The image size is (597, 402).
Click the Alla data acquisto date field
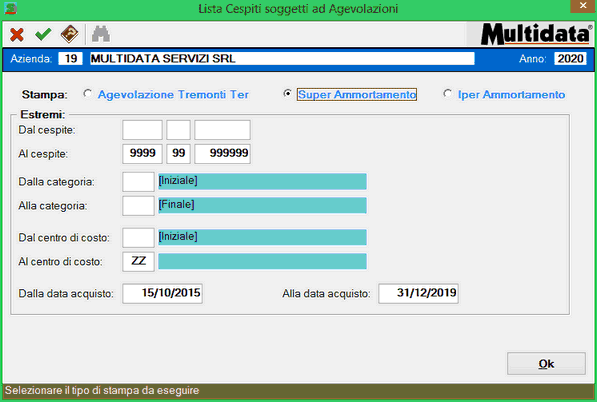418,293
